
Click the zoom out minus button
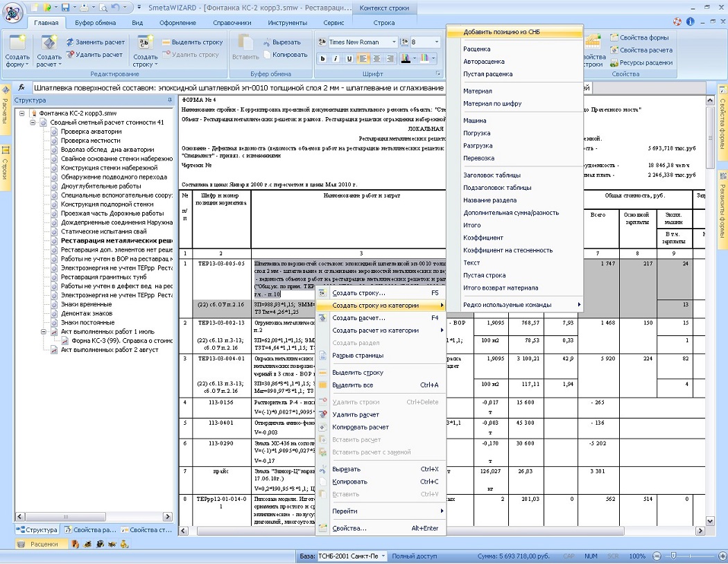[x=657, y=556]
